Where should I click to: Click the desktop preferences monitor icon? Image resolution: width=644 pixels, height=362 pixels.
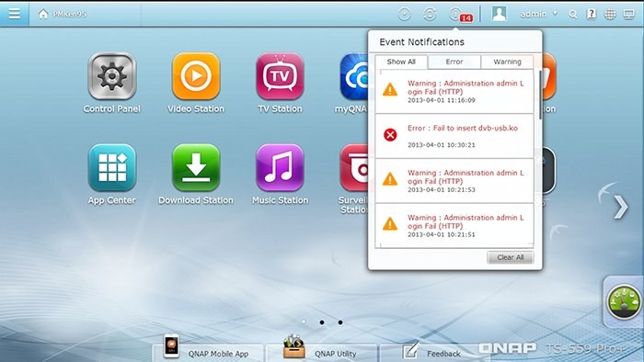coord(628,15)
